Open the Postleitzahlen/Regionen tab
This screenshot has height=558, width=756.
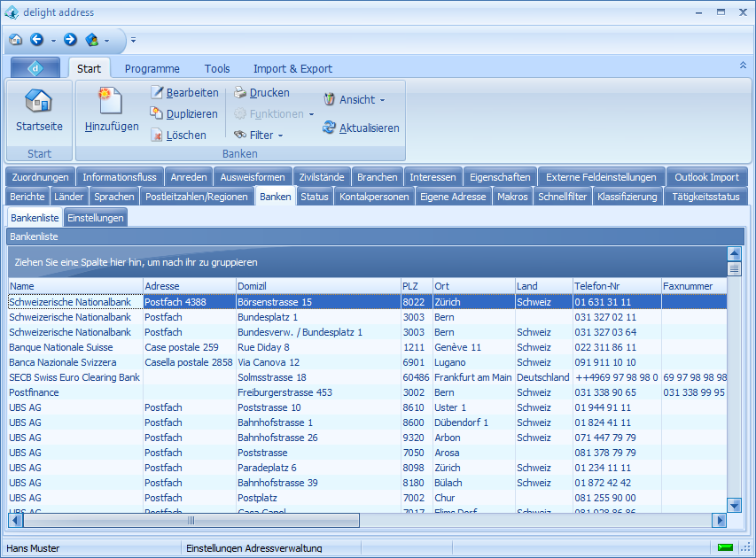coord(197,197)
